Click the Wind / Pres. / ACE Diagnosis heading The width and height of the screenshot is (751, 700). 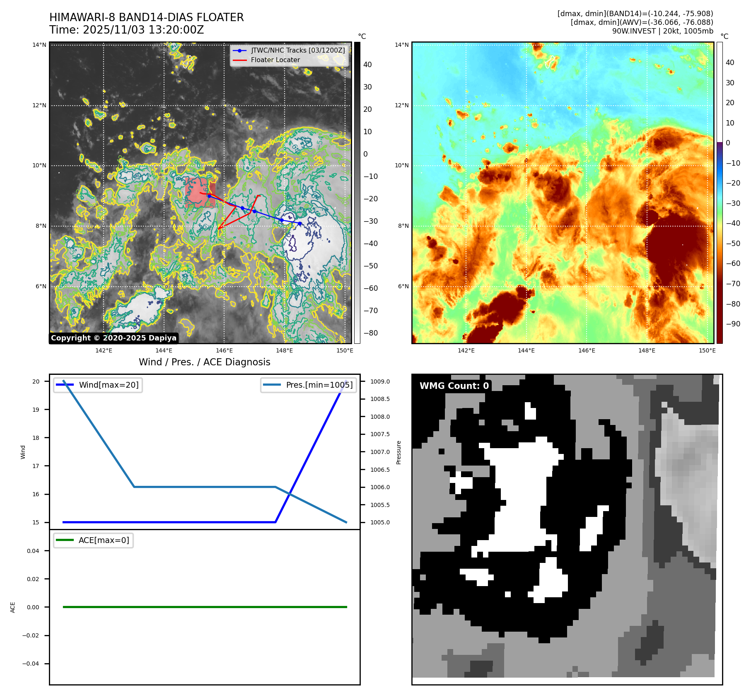pos(204,362)
